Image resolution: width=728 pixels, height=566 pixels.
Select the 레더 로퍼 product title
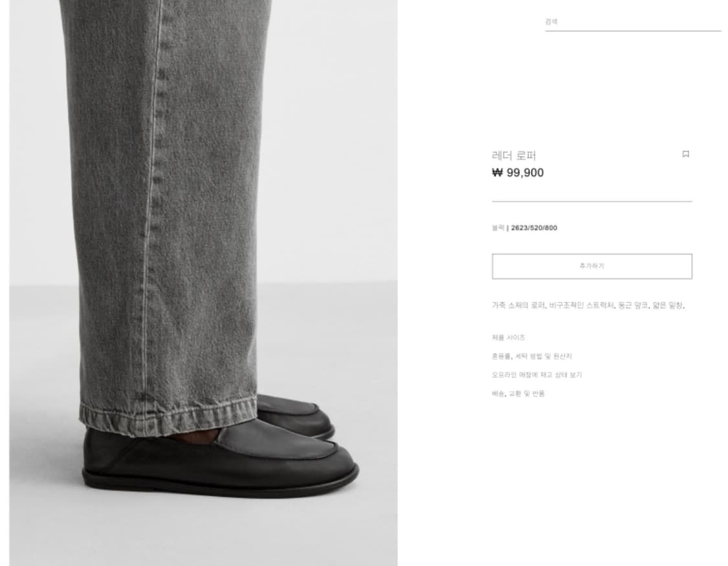point(514,155)
